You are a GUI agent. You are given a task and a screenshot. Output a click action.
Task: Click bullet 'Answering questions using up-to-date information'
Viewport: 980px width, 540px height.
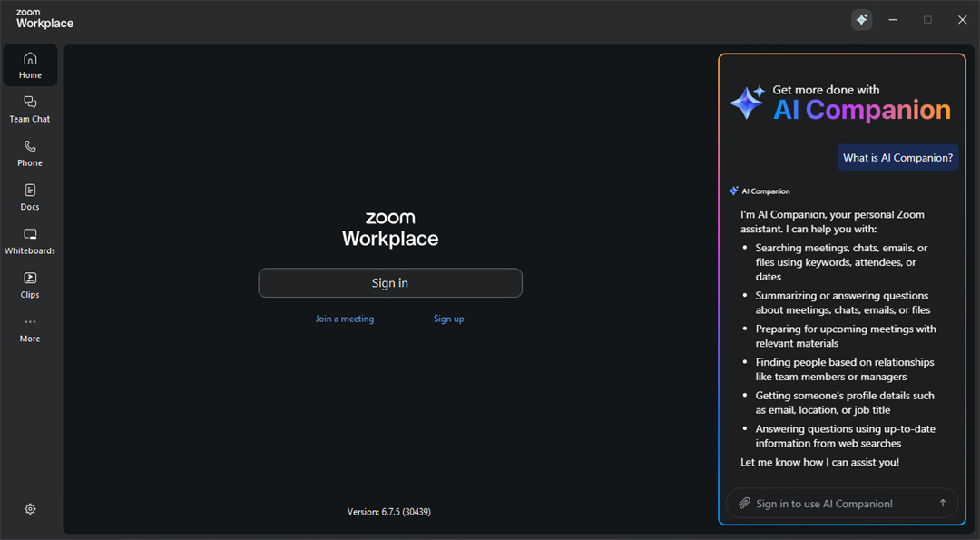(x=845, y=436)
